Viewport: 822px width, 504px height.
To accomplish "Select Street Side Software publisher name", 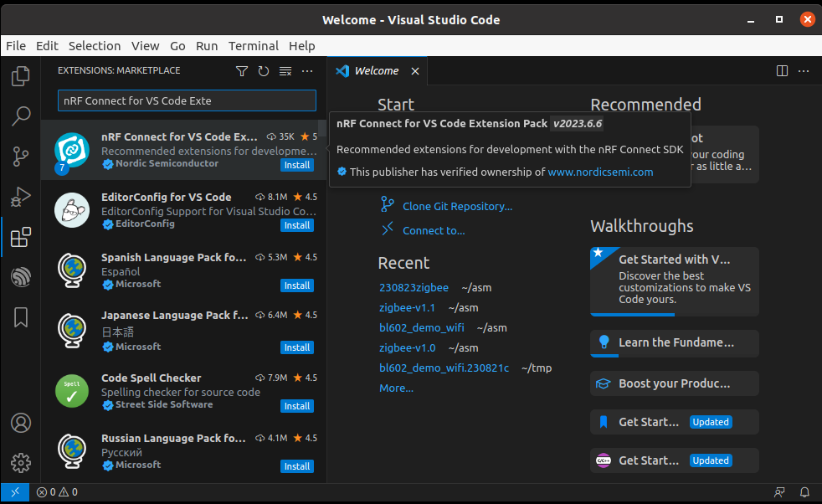I will pos(164,405).
